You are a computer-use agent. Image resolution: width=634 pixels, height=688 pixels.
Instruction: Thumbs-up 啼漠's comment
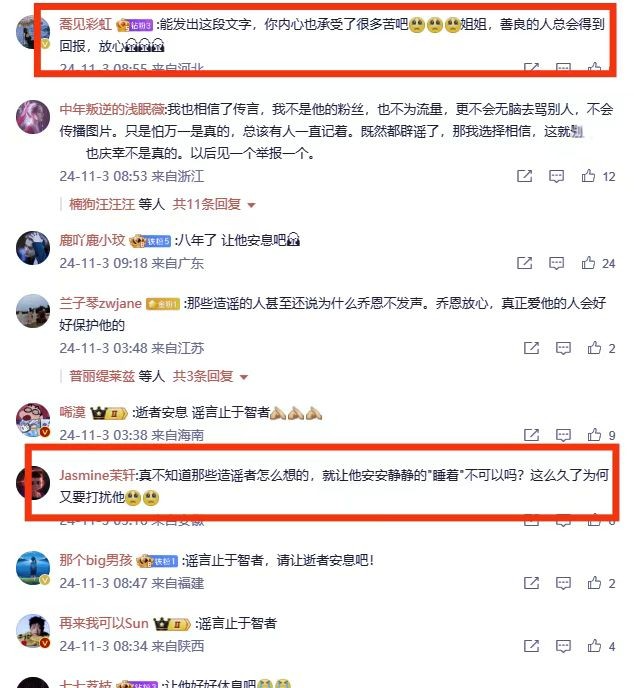(595, 435)
